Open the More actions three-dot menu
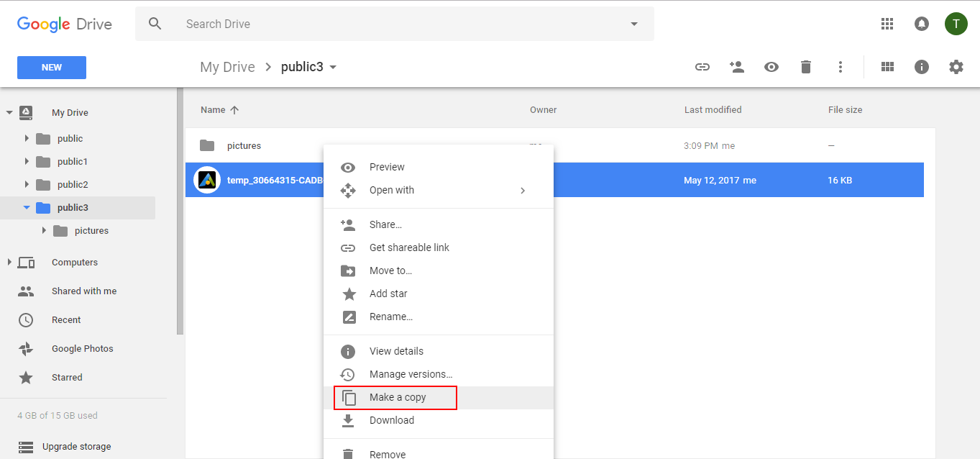 coord(840,67)
